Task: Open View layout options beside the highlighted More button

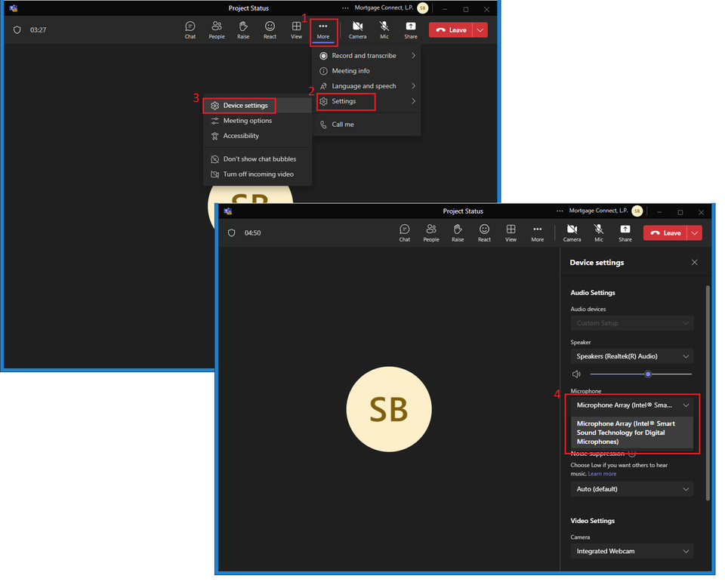Action: click(x=297, y=29)
